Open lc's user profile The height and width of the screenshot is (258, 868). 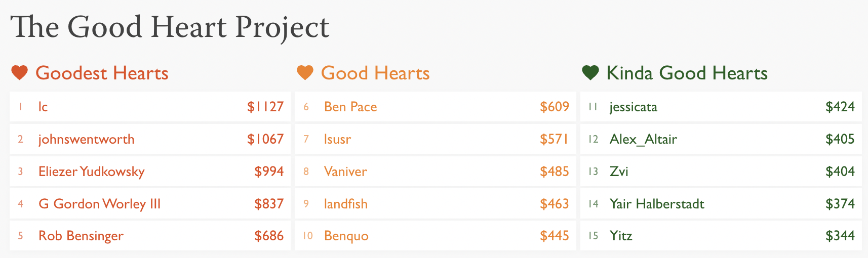coord(43,107)
